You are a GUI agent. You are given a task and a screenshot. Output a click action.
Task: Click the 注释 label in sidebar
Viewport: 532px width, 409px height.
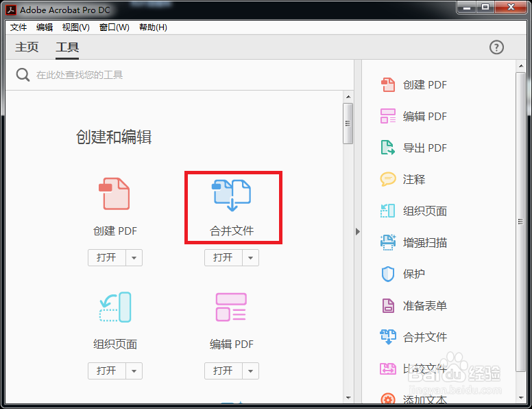(x=414, y=179)
